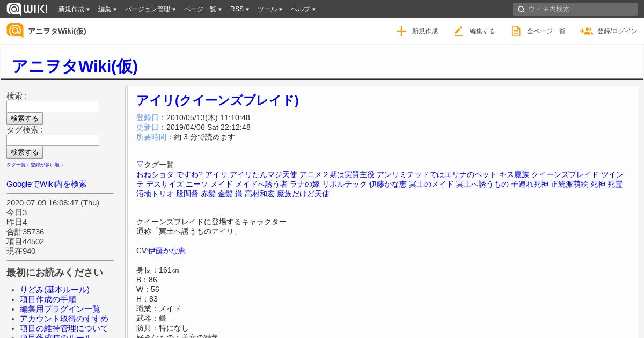Click the 魔族だけど天使 tag
Image resolution: width=644 pixels, height=338 pixels.
(x=303, y=194)
